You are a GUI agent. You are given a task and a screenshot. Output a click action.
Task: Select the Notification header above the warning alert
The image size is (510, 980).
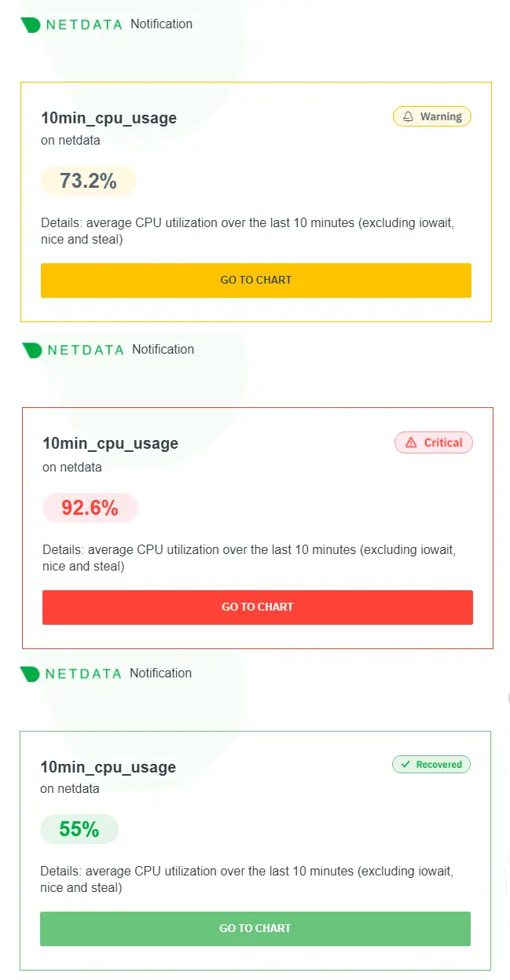(161, 24)
